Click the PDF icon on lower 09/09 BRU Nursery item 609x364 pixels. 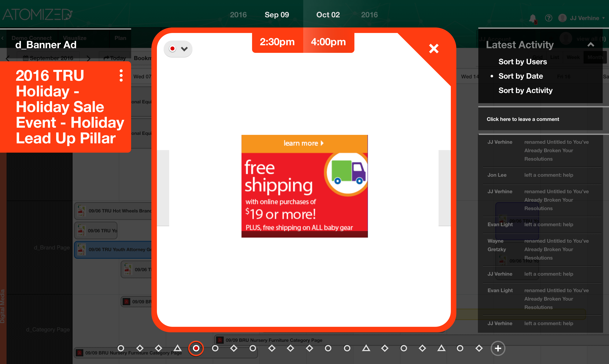pyautogui.click(x=79, y=353)
